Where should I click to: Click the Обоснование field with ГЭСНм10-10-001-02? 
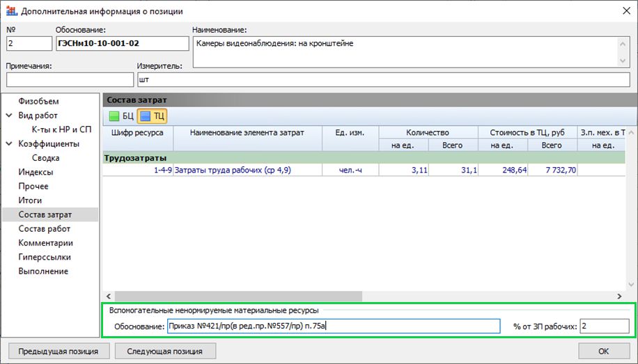click(x=123, y=44)
